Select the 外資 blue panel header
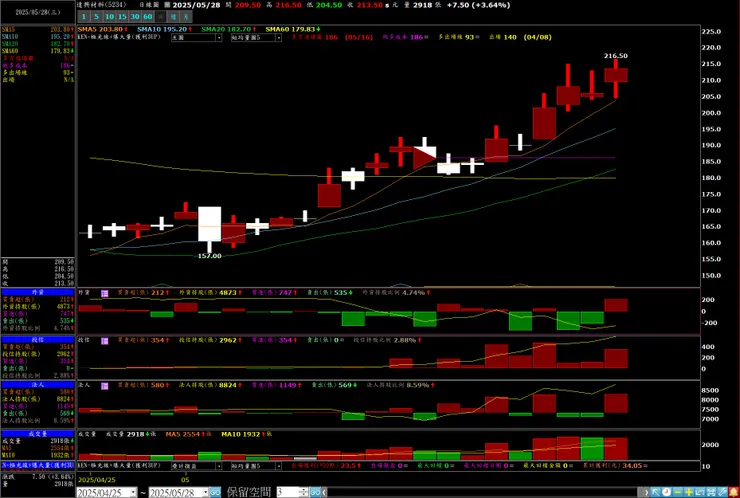 [38, 292]
